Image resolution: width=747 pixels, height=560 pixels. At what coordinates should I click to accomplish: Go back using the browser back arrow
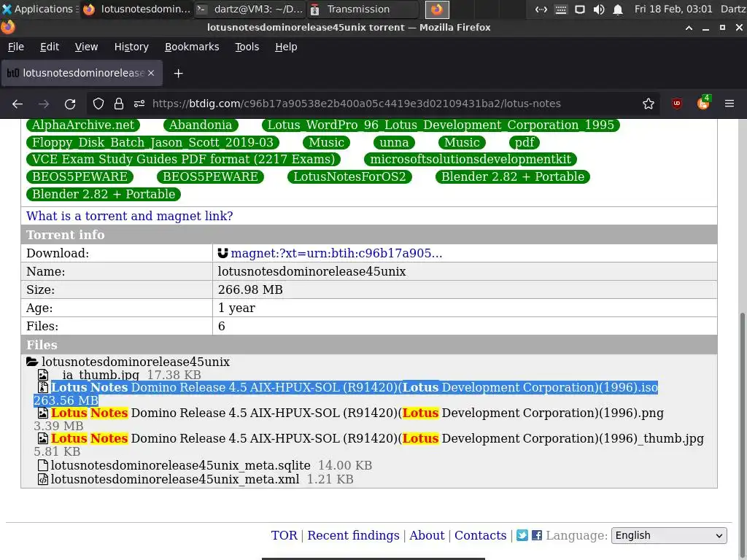click(x=18, y=104)
